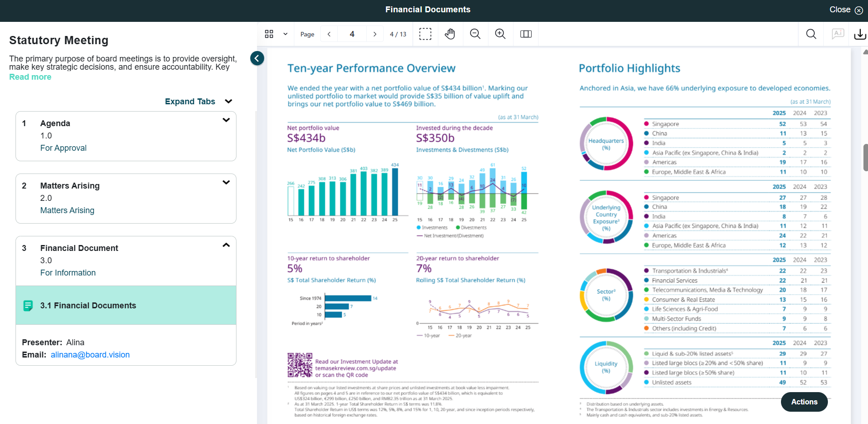
Task: Go to next page
Action: point(375,34)
